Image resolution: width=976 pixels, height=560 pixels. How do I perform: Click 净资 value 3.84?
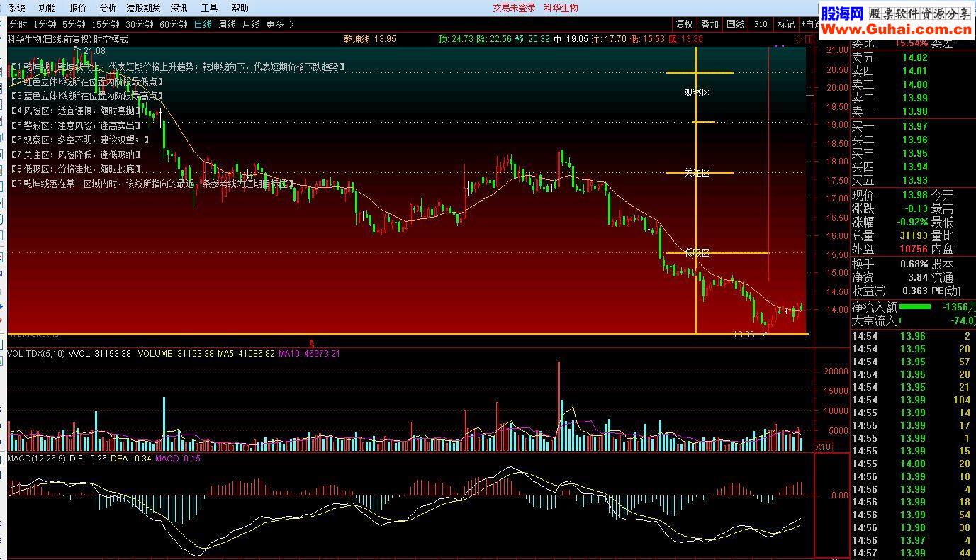pos(918,277)
